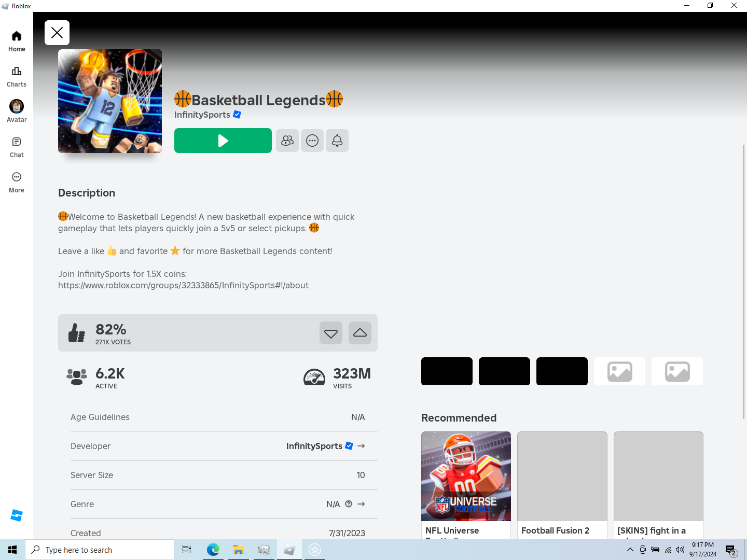Screen dimensions: 747x560
Task: Open Developer InfinitySports link
Action: pyautogui.click(x=314, y=446)
